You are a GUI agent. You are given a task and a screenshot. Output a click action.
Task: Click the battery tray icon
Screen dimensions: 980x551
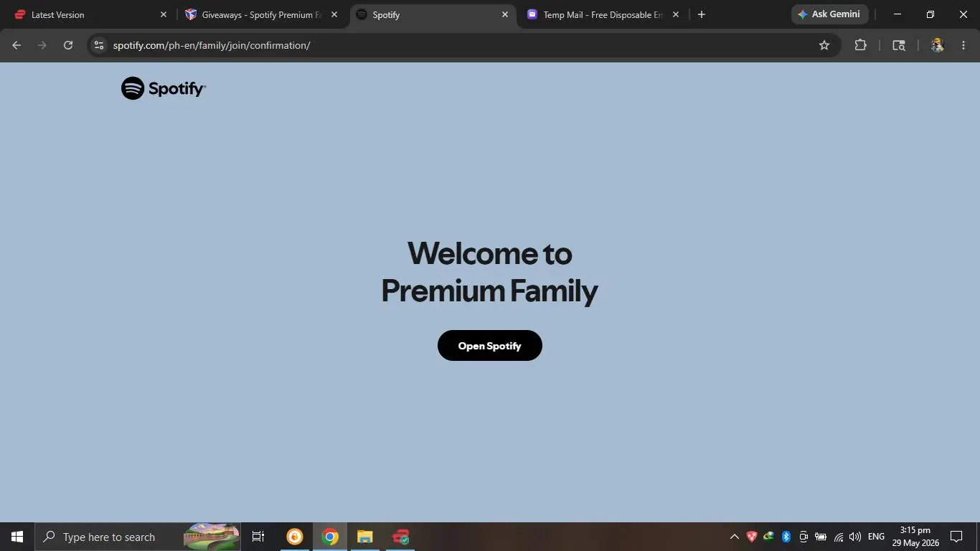821,537
